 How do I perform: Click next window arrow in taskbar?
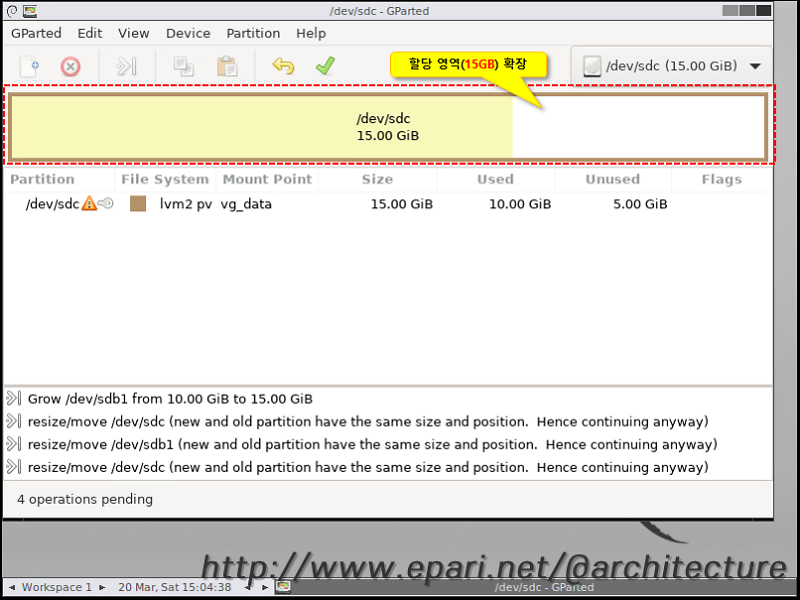265,587
